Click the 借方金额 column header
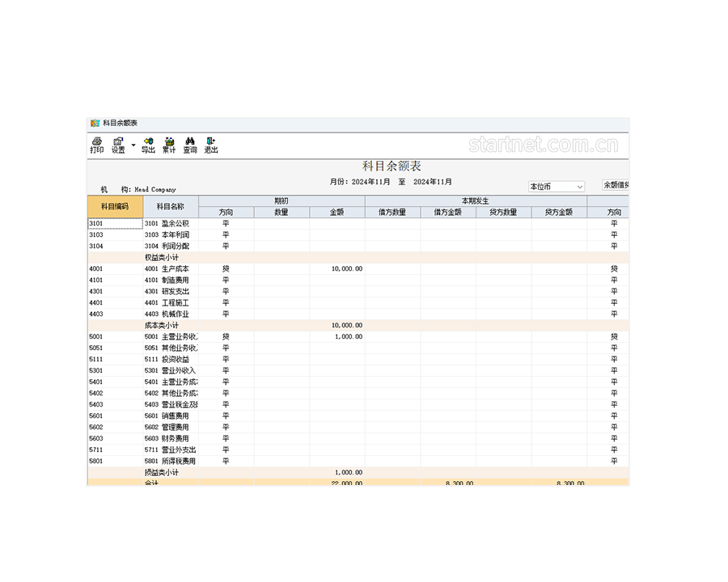The image size is (728, 582). [x=447, y=213]
